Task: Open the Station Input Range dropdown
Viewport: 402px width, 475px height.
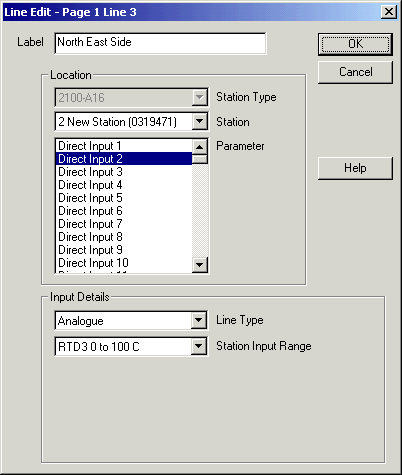Action: pos(199,347)
